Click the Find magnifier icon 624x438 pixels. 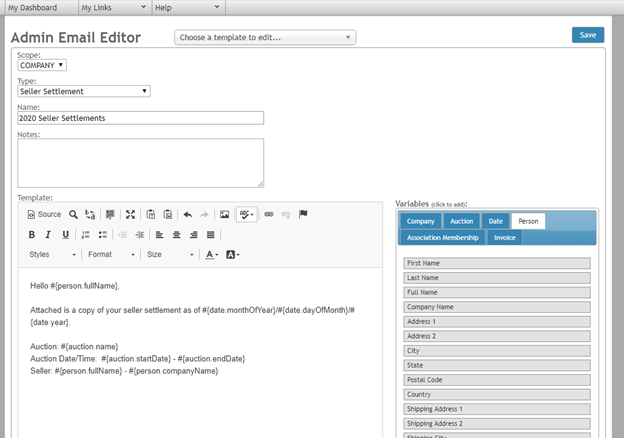point(73,214)
